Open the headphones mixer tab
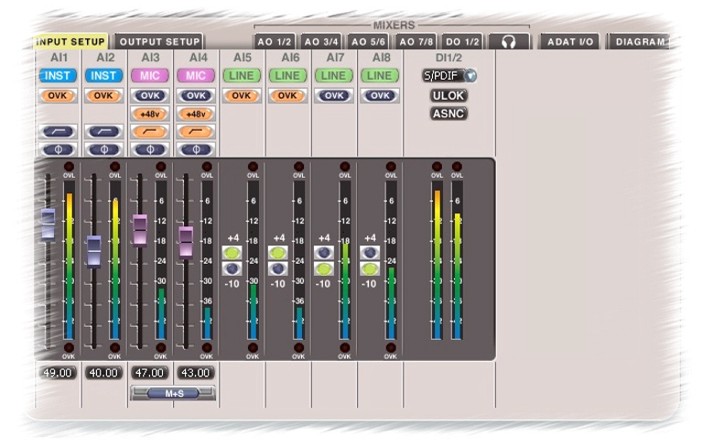The height and width of the screenshot is (445, 703). (509, 42)
